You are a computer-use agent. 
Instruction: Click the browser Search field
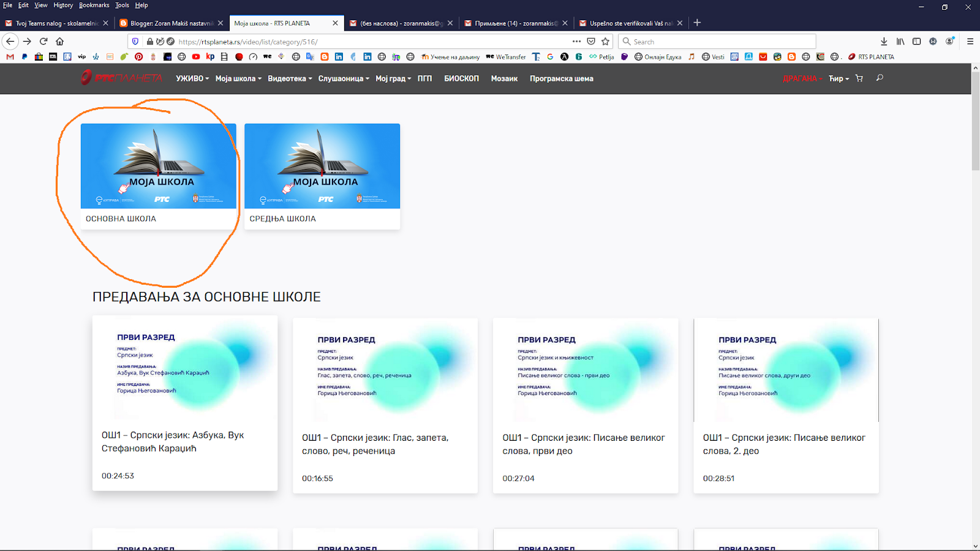click(717, 42)
